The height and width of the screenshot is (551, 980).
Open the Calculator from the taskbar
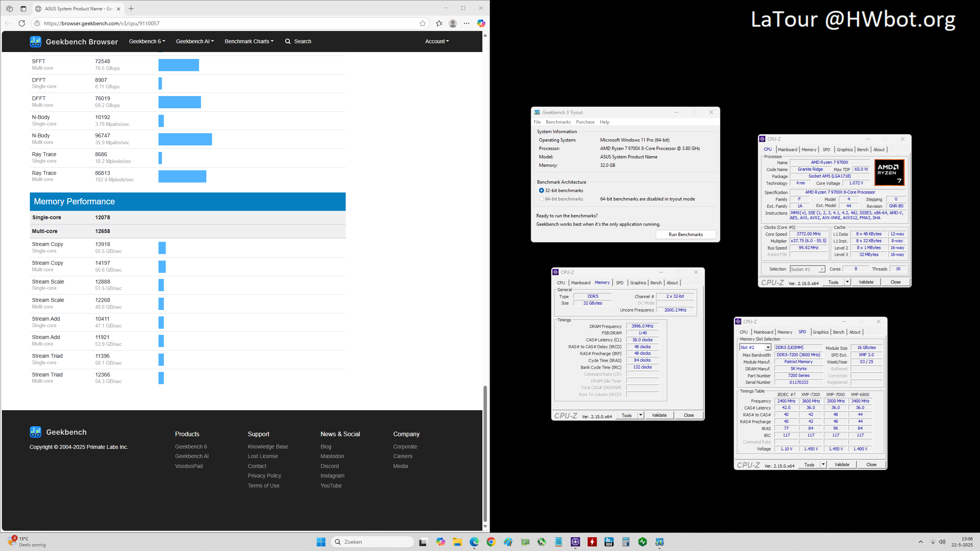pyautogui.click(x=626, y=542)
